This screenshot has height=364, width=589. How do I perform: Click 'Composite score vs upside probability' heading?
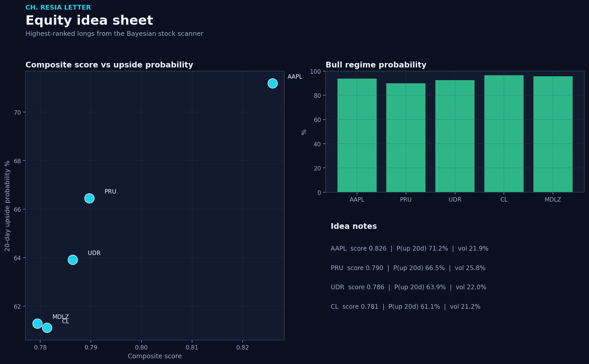click(x=109, y=65)
